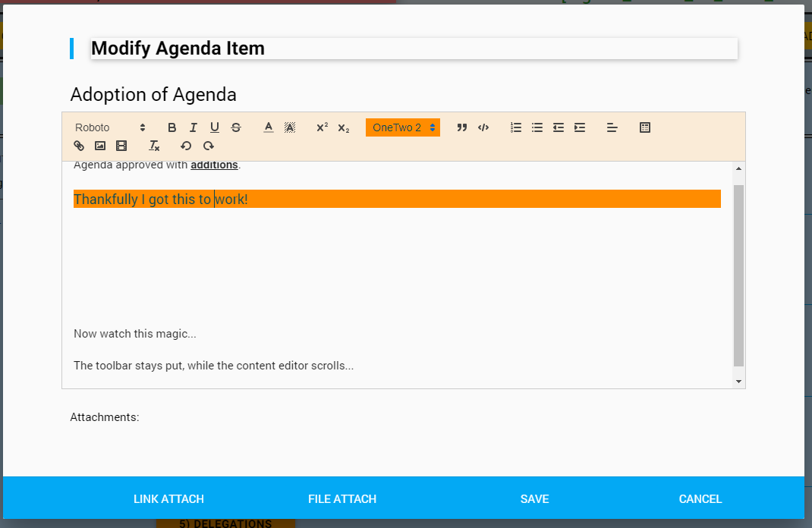Insert a video
This screenshot has width=812, height=528.
tap(121, 146)
